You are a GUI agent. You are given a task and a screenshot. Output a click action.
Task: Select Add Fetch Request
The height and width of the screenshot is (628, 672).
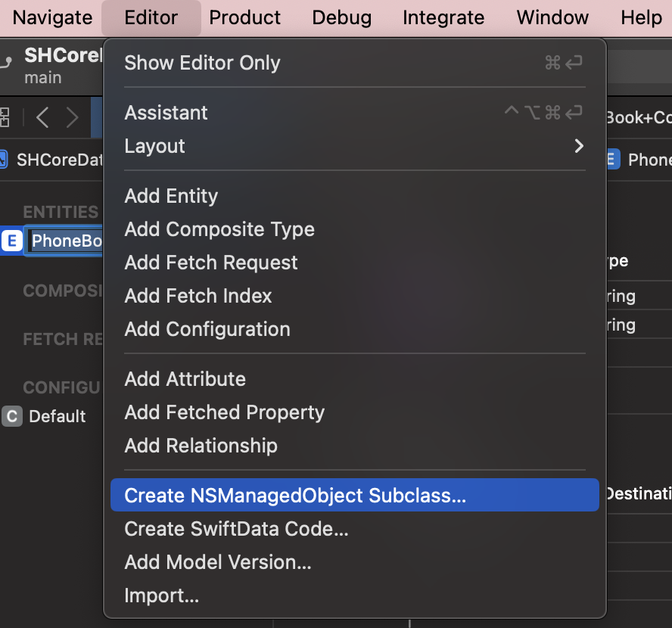click(211, 263)
